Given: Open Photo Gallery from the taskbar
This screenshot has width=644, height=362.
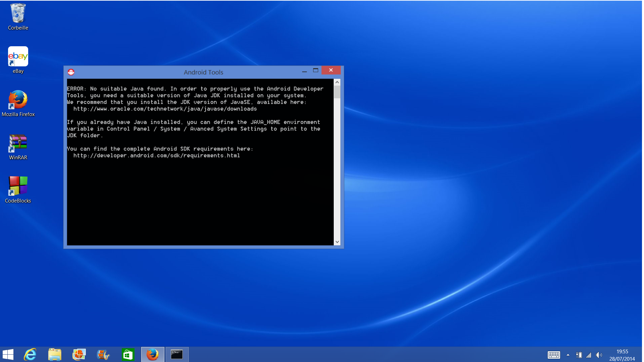Looking at the screenshot, I should 79,355.
